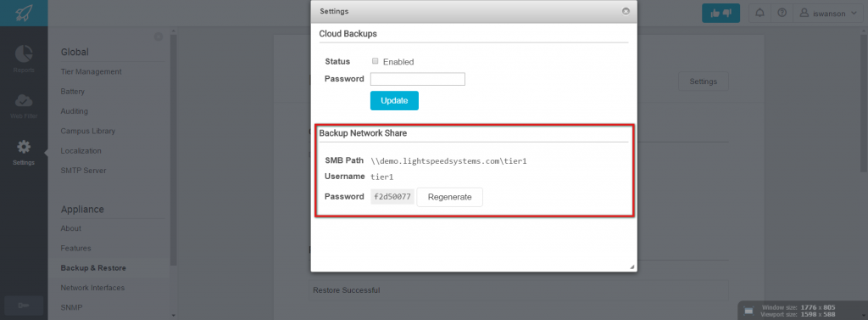The height and width of the screenshot is (320, 868).
Task: Click the Regenerate password button
Action: [449, 197]
